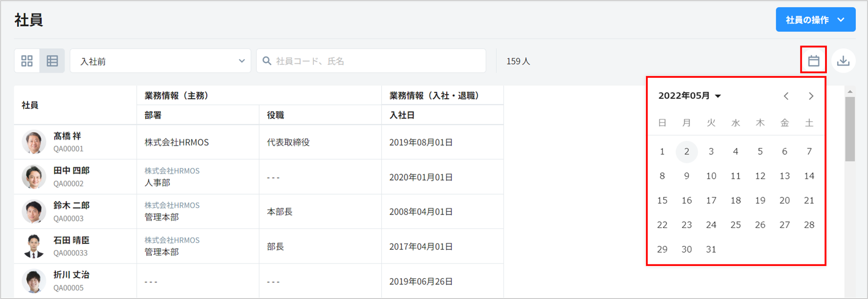This screenshot has width=868, height=299.
Task: Go to next month in calendar
Action: 811,96
